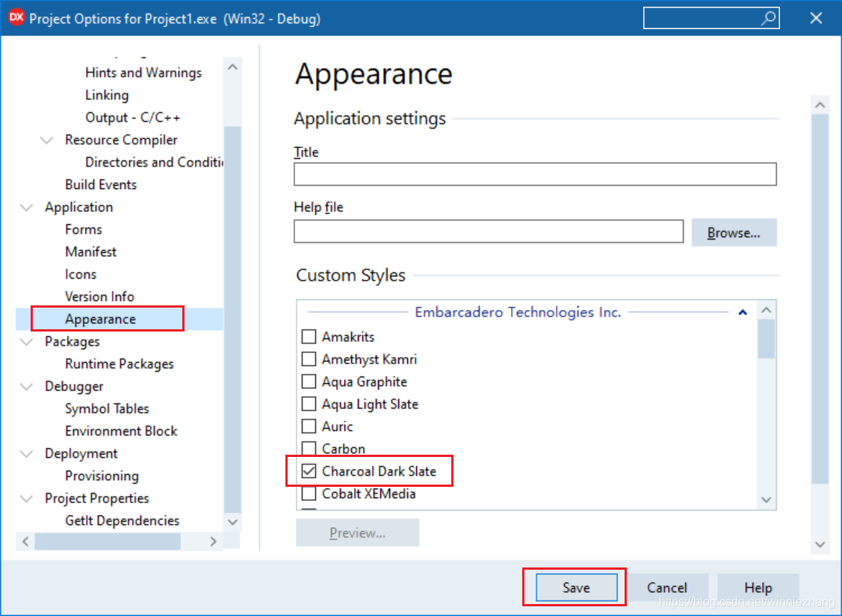Select the Project Properties tree label
This screenshot has height=616, width=842.
(x=96, y=498)
